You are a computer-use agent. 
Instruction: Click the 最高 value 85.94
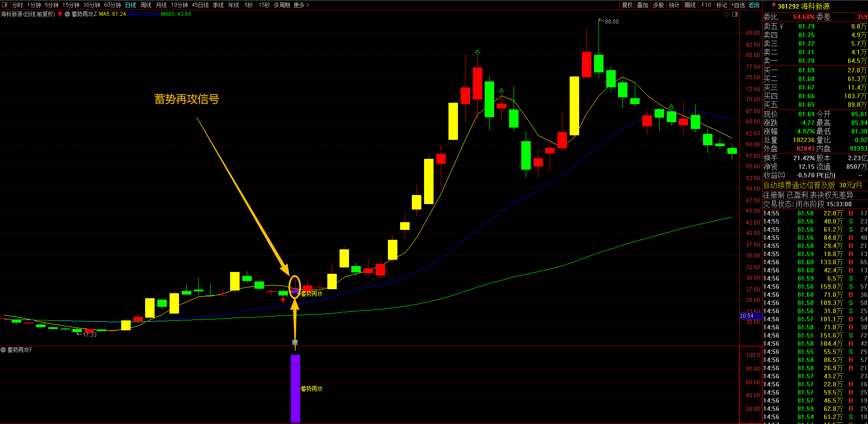[859, 123]
